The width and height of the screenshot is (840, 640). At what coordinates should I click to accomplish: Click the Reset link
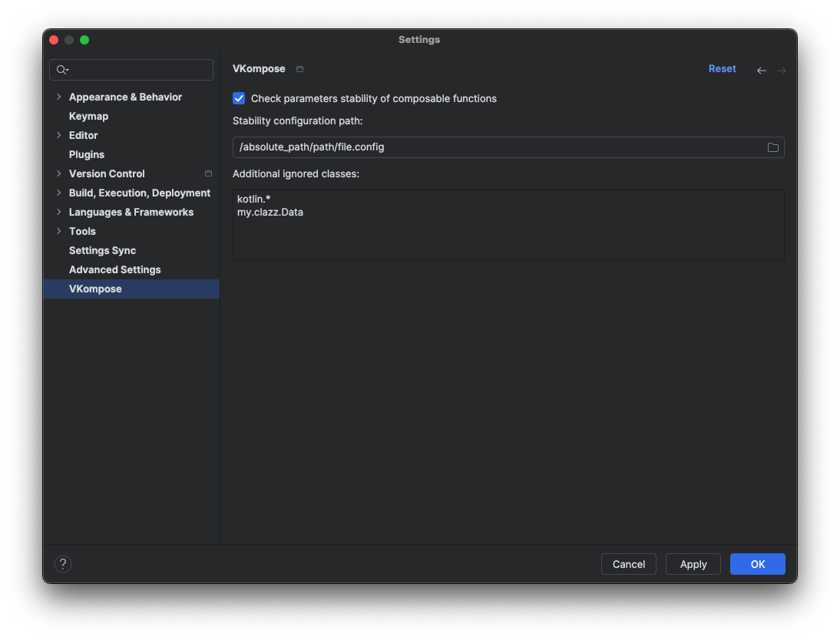click(x=723, y=68)
